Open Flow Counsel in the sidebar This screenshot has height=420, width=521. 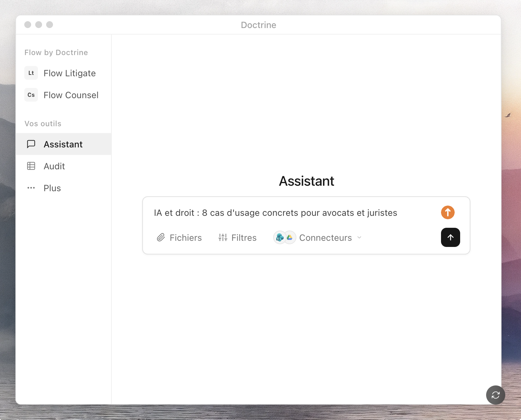pos(64,95)
